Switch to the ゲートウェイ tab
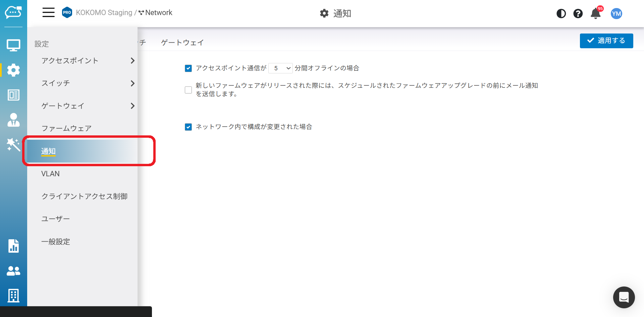644x317 pixels. [182, 43]
